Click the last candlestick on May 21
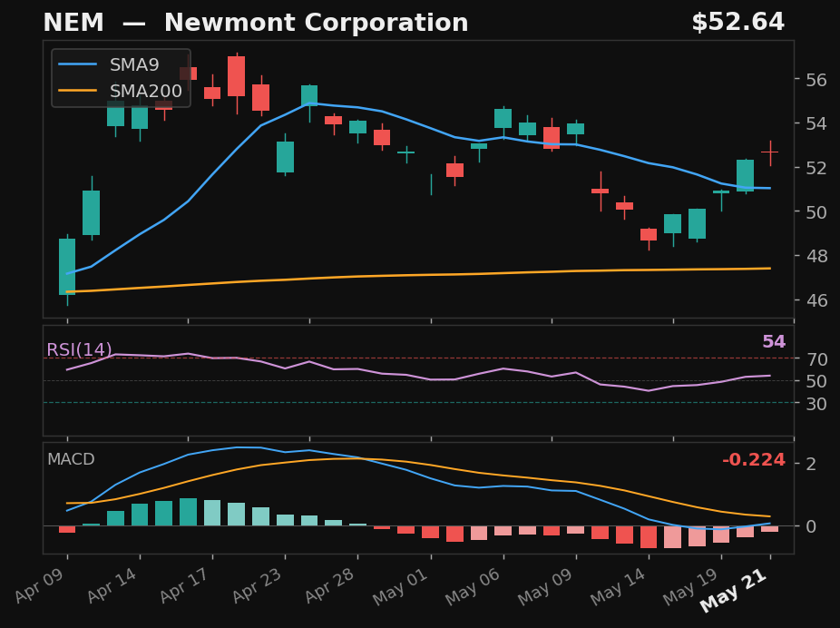840x628 pixels. [770, 152]
